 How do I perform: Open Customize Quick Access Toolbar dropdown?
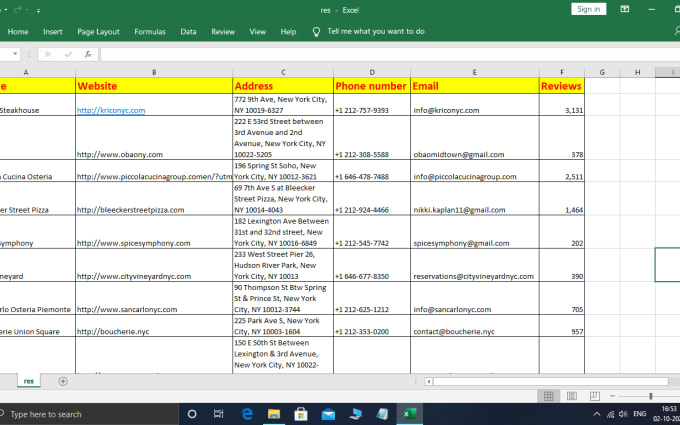pos(38,10)
